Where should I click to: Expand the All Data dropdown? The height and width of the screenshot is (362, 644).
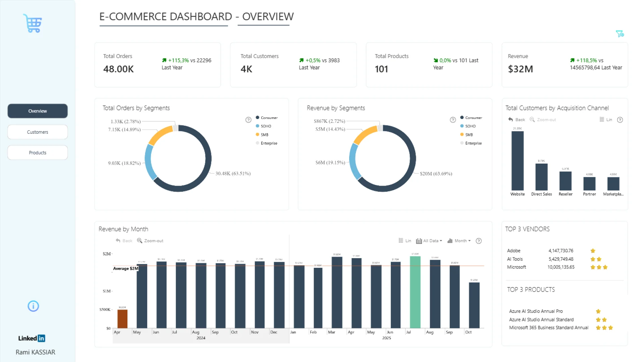pos(429,241)
